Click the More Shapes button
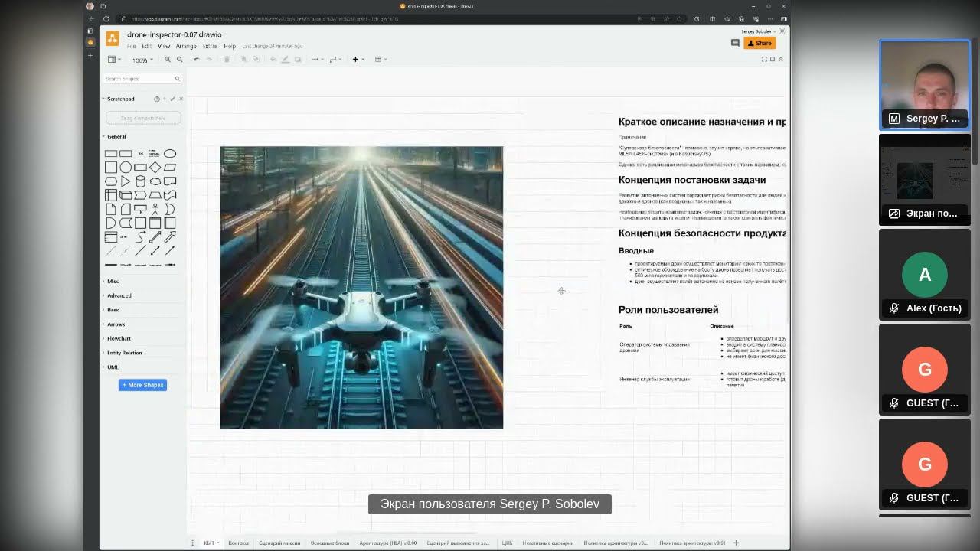The height and width of the screenshot is (551, 980). coord(142,385)
